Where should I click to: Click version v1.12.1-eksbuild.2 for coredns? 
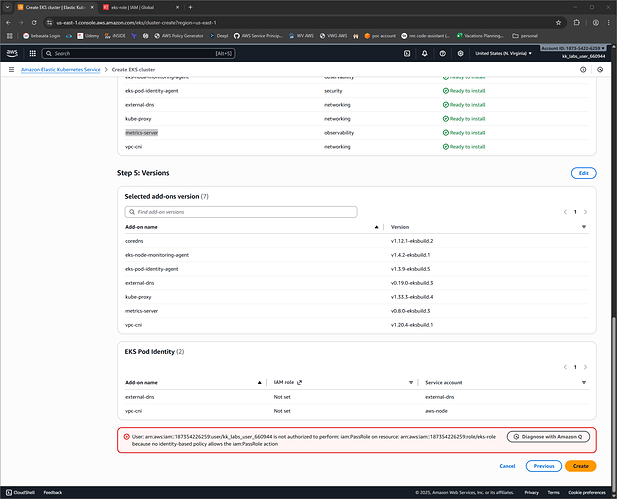[x=412, y=241]
